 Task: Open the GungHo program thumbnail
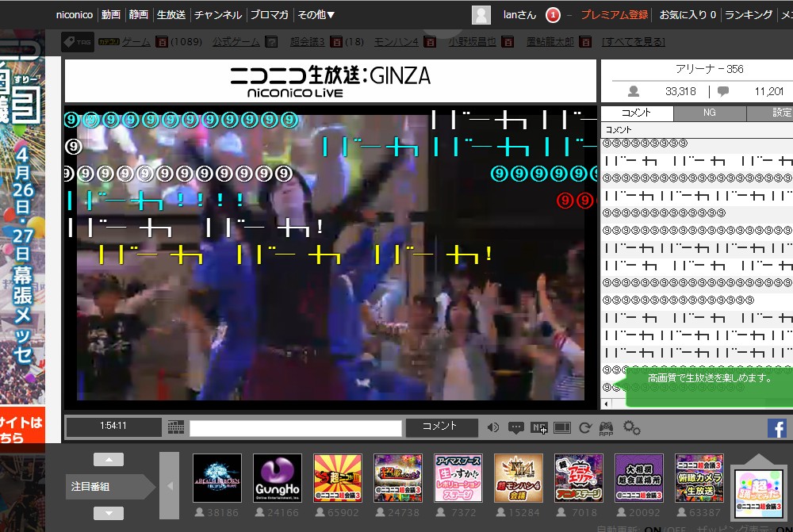277,477
